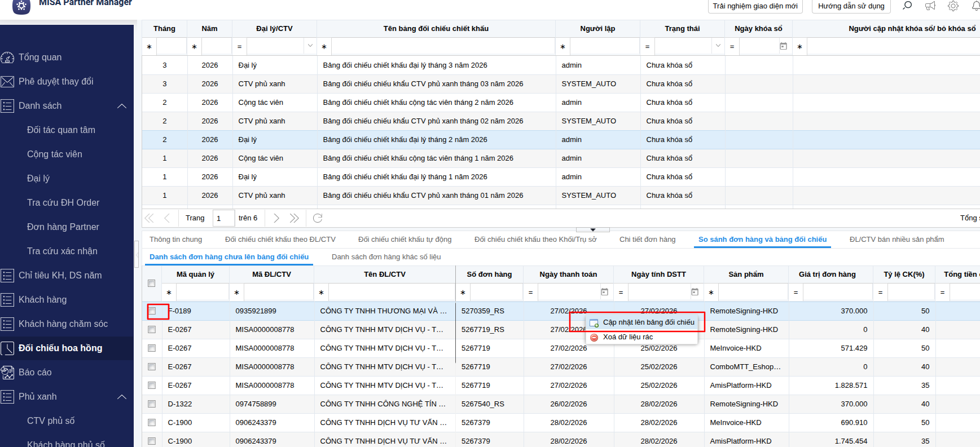Type in the page number input field
980x447 pixels.
coord(223,218)
